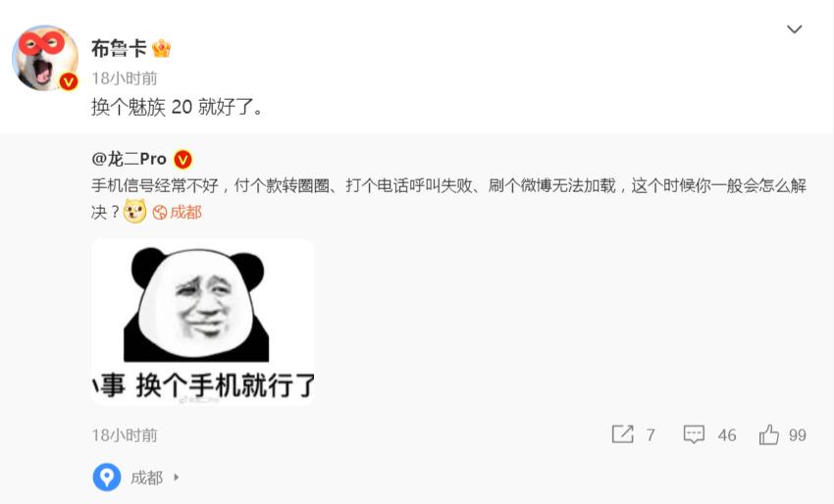Click the blue location pin icon

(x=106, y=477)
